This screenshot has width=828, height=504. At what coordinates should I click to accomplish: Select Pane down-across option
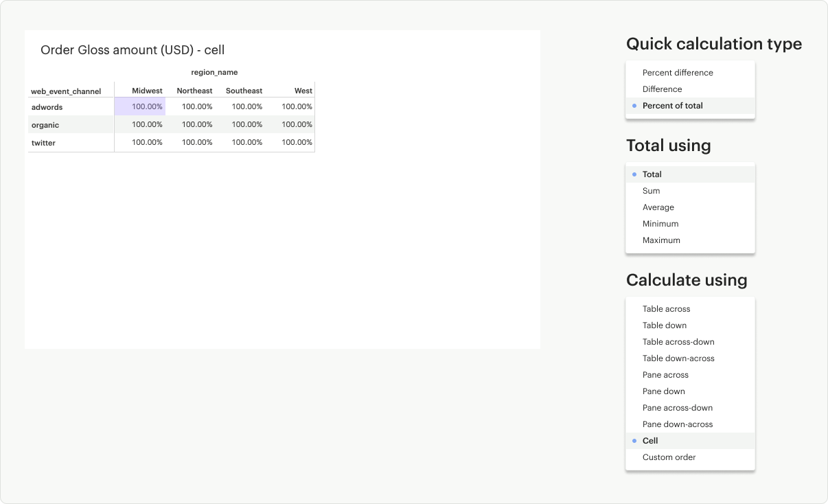point(677,424)
